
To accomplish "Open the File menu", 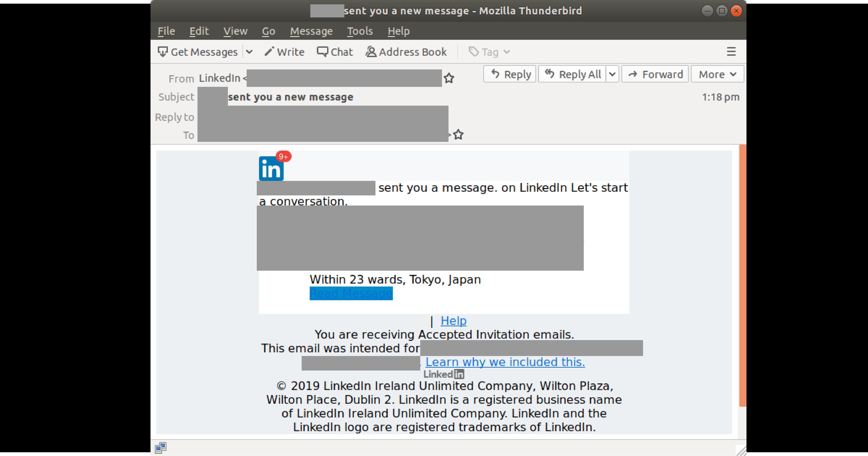I will (x=166, y=31).
